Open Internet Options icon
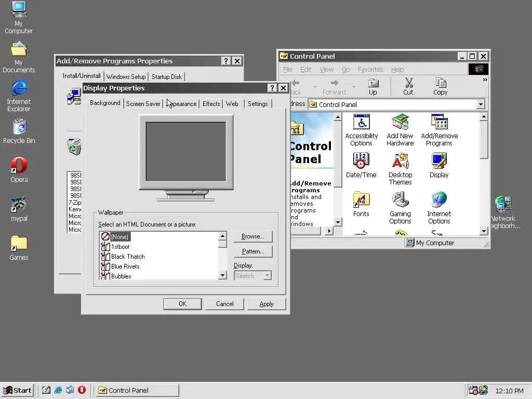This screenshot has width=532, height=399. point(439,208)
